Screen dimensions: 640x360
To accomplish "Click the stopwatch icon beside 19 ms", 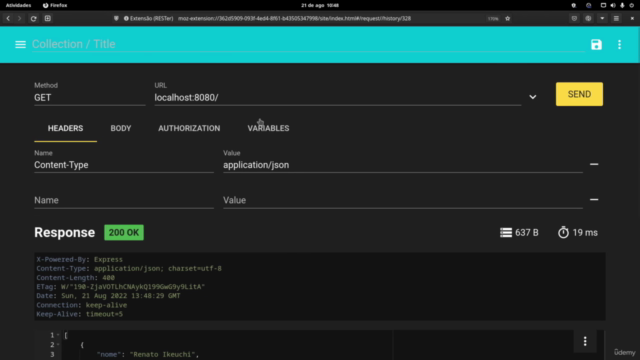I will click(x=563, y=232).
